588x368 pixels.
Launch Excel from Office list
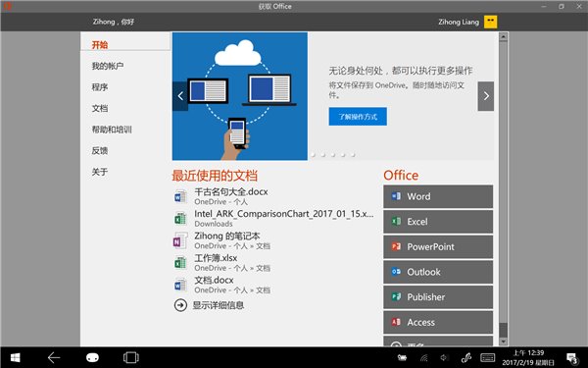click(x=438, y=222)
